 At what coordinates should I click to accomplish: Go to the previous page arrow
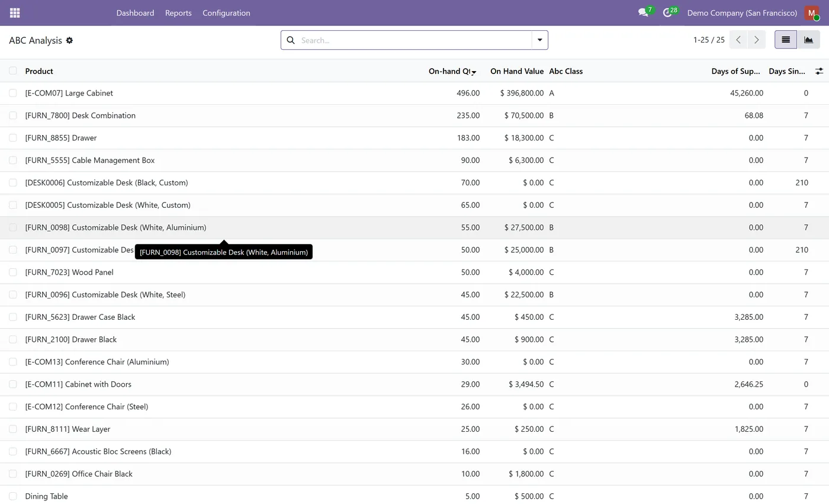pyautogui.click(x=738, y=40)
